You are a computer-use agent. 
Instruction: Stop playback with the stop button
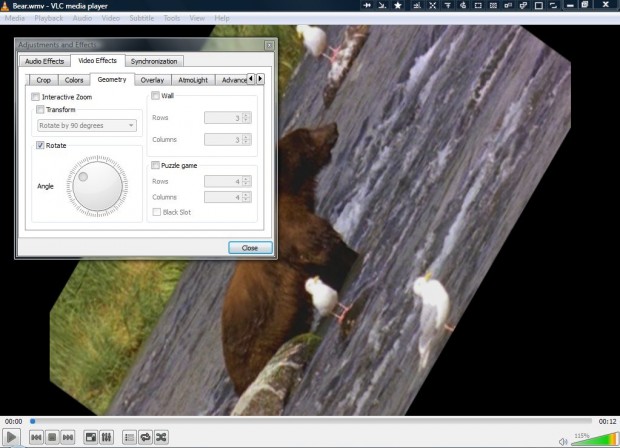(52, 437)
